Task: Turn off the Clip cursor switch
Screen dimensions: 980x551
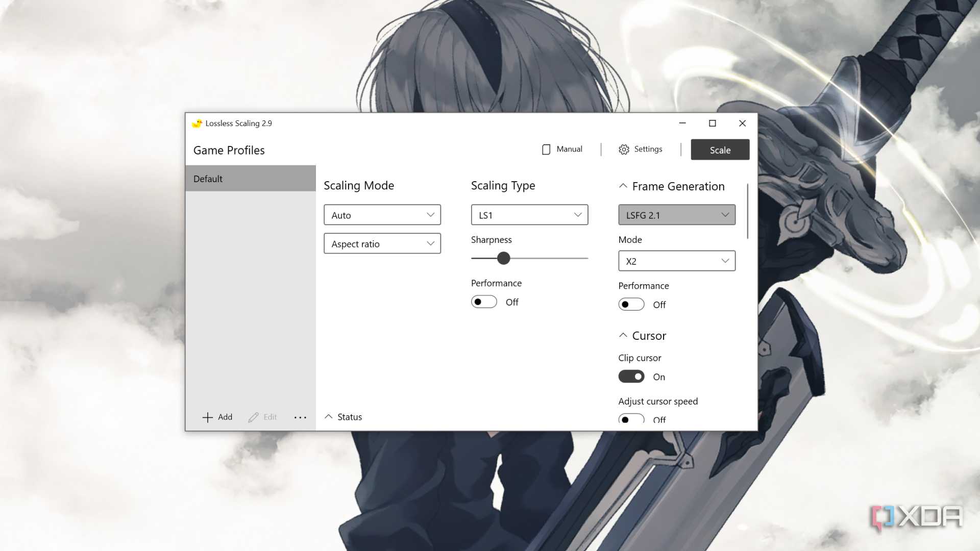Action: coord(631,377)
